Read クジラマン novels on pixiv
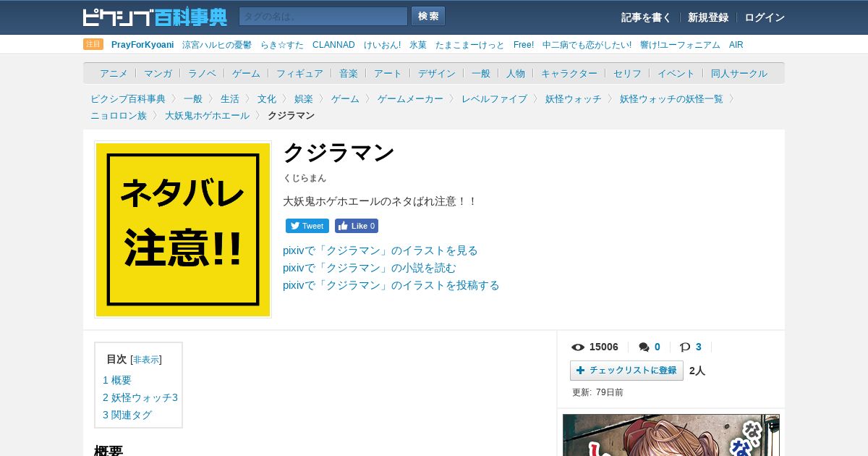This screenshot has height=456, width=868. click(x=370, y=268)
